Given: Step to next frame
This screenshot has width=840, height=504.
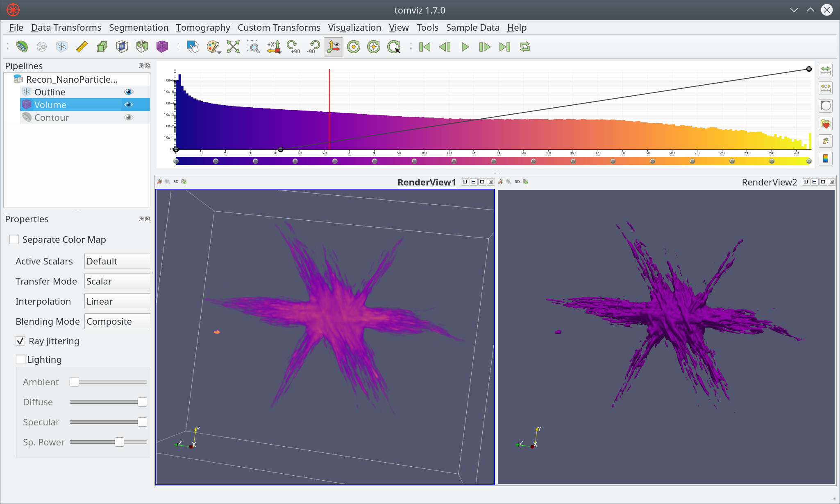Looking at the screenshot, I should tap(485, 47).
